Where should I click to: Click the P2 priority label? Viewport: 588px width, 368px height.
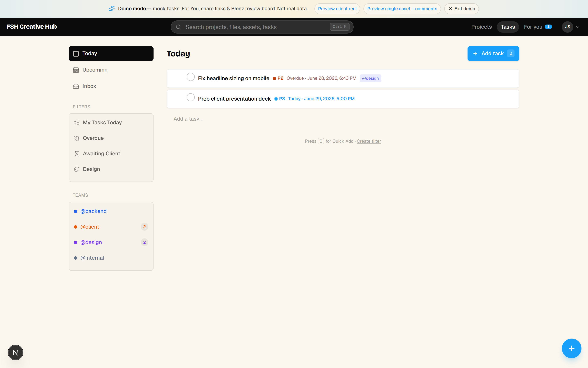[278, 78]
